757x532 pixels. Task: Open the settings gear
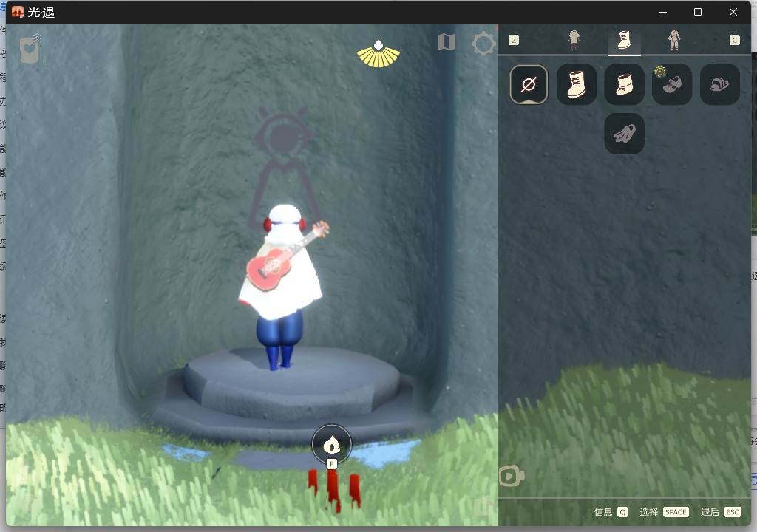pos(483,44)
